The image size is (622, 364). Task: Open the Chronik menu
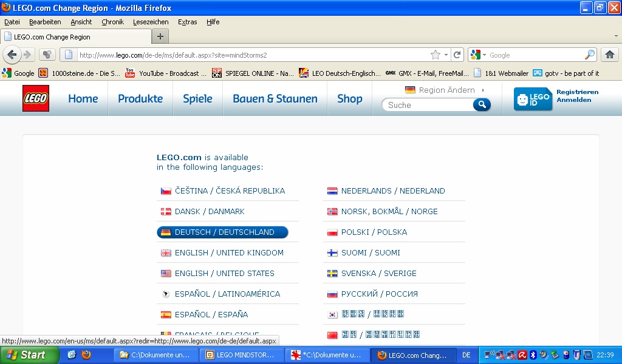112,22
